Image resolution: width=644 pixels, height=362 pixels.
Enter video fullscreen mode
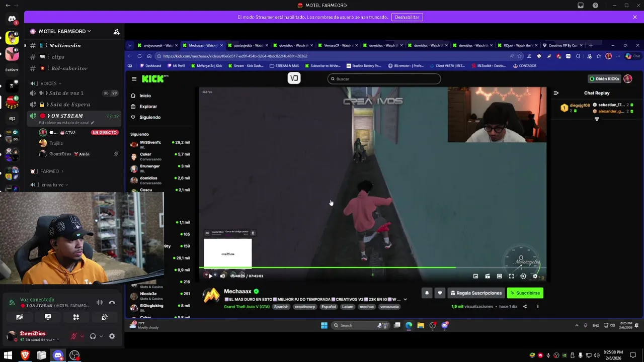(511, 276)
